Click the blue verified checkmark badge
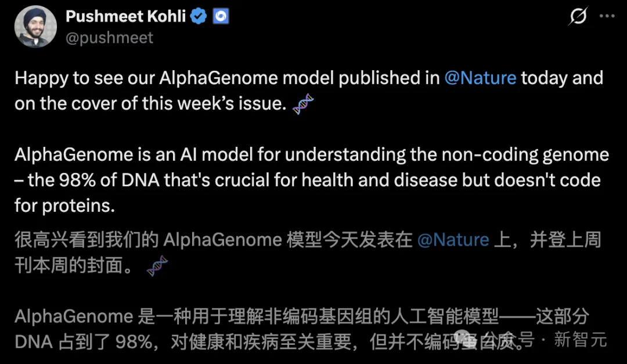 coord(198,16)
